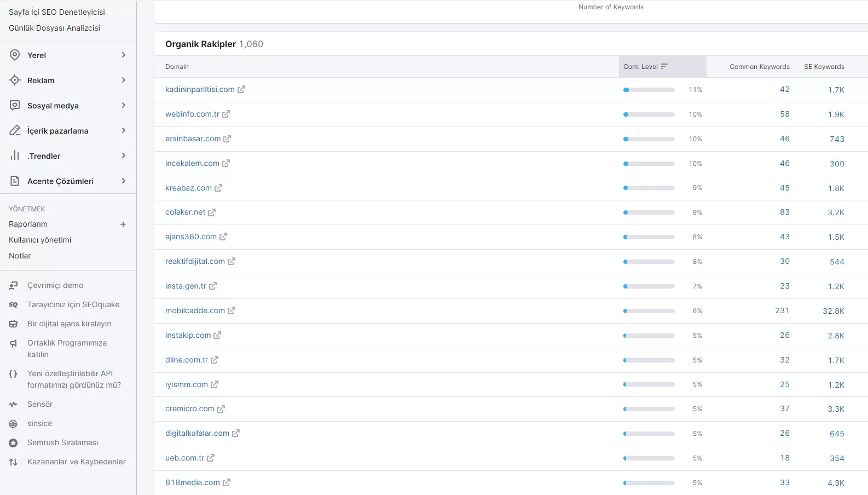868x495 pixels.
Task: Open external link icon beside colaker.net
Action: (x=212, y=212)
